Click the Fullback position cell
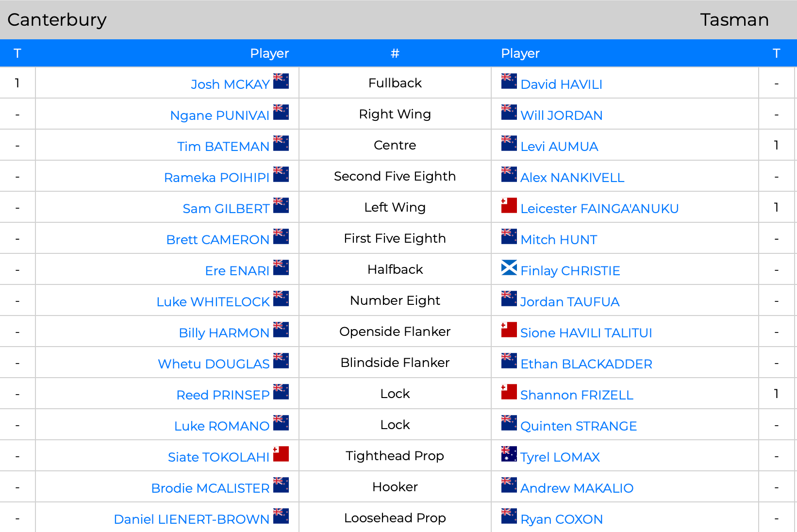Image resolution: width=797 pixels, height=532 pixels. [395, 83]
